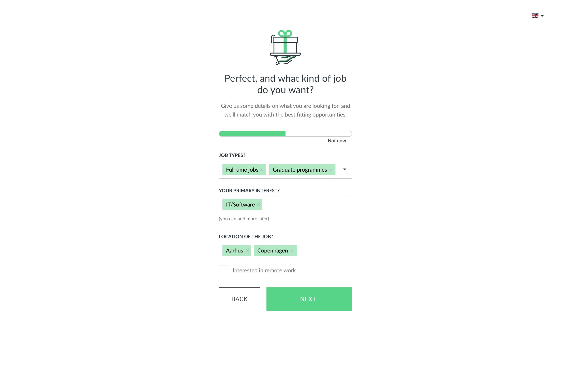
Task: Remove the Copenhagen location tag
Action: click(x=292, y=250)
